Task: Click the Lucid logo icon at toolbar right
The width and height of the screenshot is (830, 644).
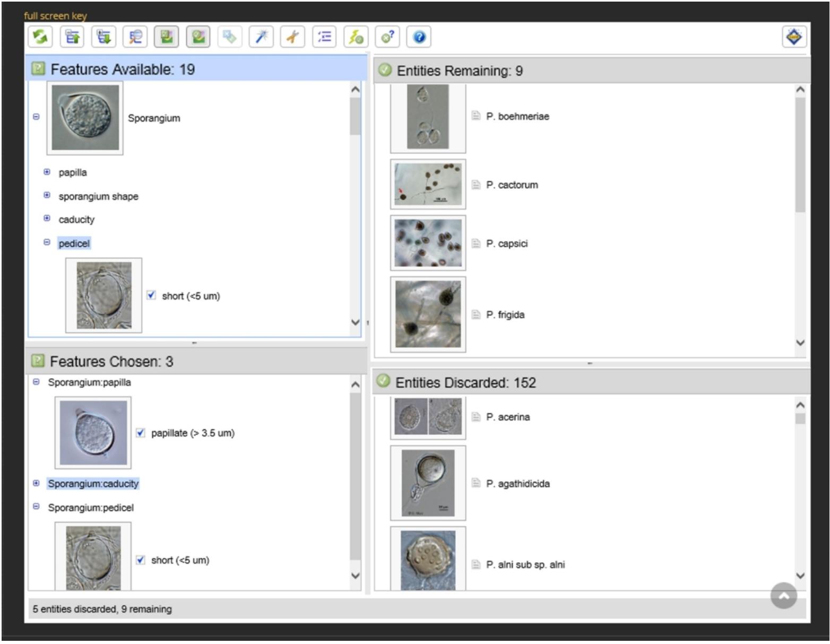Action: 794,37
